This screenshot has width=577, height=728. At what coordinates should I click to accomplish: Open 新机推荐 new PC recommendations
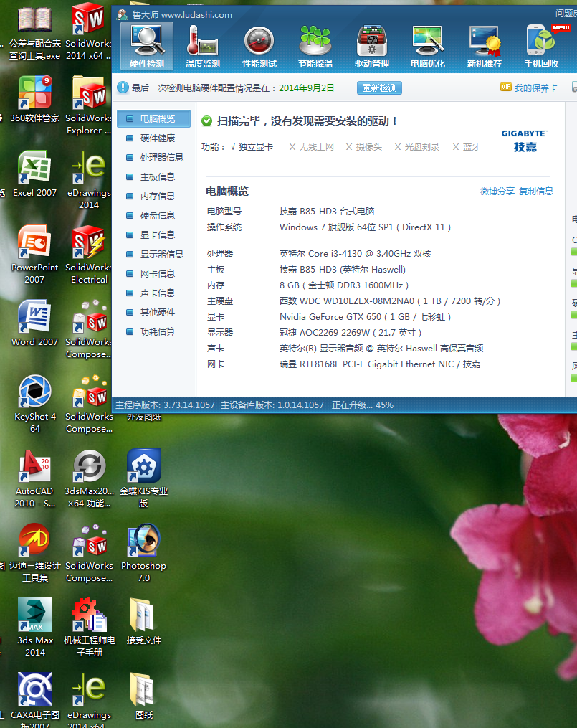point(485,47)
